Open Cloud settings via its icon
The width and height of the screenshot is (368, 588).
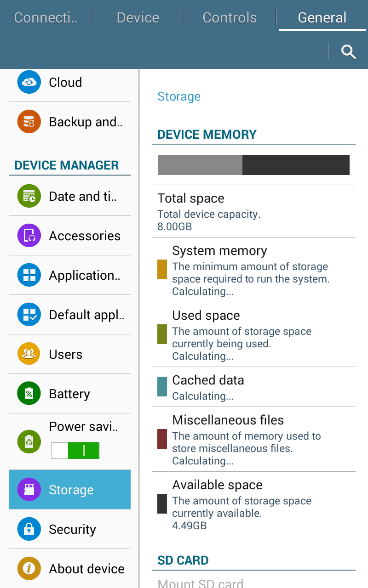(29, 82)
